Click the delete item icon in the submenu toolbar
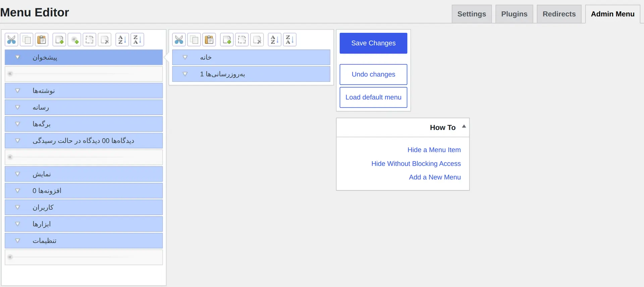 tap(257, 40)
